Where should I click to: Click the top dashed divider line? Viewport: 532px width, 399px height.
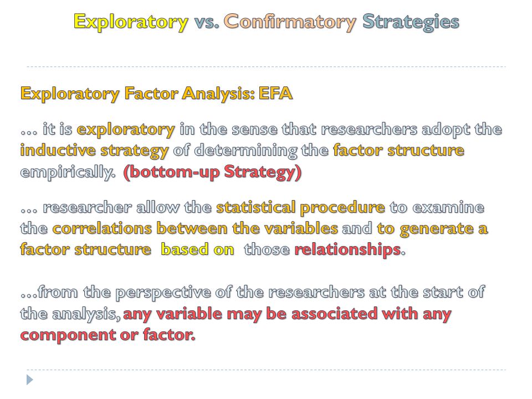coord(266,67)
